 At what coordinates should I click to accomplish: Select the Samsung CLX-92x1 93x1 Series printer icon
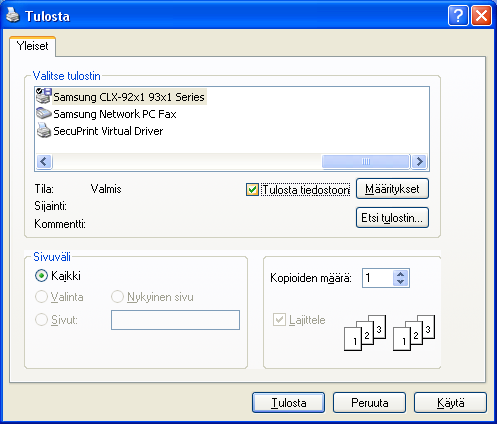click(x=44, y=96)
